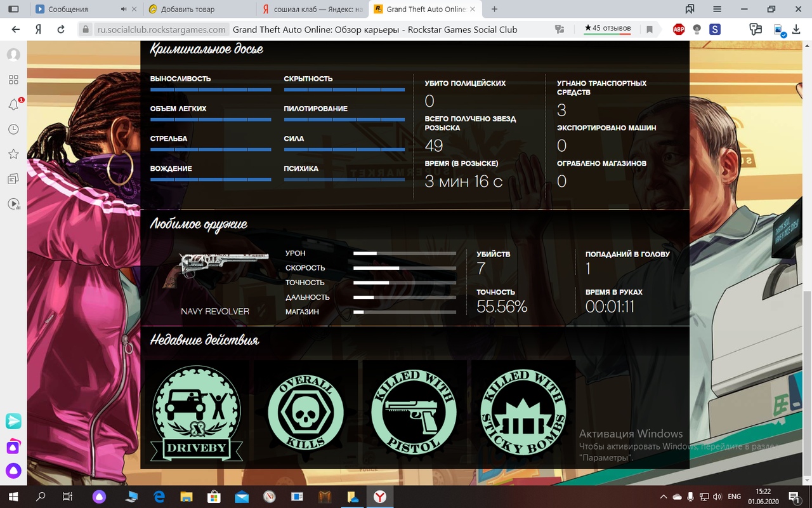Open the browser hamburger menu
This screenshot has height=508, width=812.
click(x=717, y=10)
